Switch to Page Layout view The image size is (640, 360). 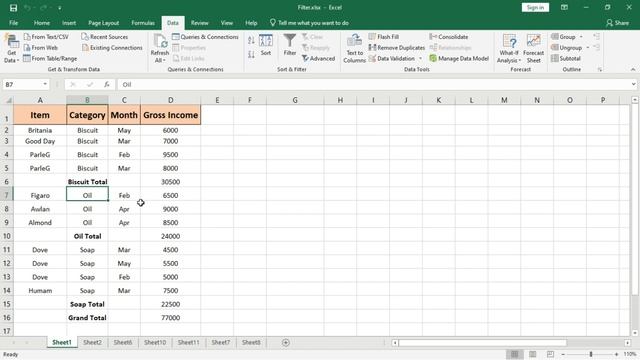click(533, 354)
